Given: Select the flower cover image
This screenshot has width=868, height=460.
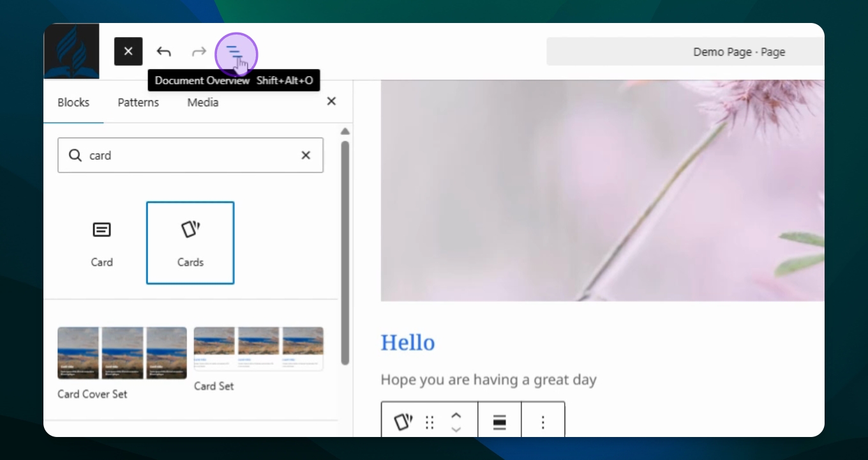Looking at the screenshot, I should [602, 190].
